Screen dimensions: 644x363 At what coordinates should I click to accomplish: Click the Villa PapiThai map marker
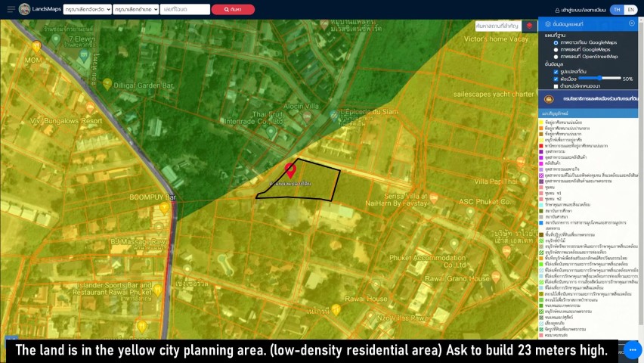click(524, 179)
